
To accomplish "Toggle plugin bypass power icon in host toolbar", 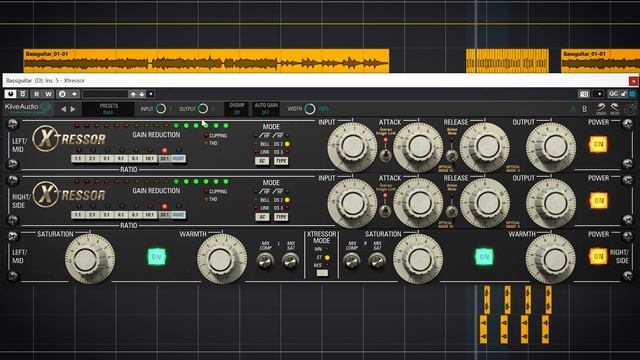I will (10, 94).
